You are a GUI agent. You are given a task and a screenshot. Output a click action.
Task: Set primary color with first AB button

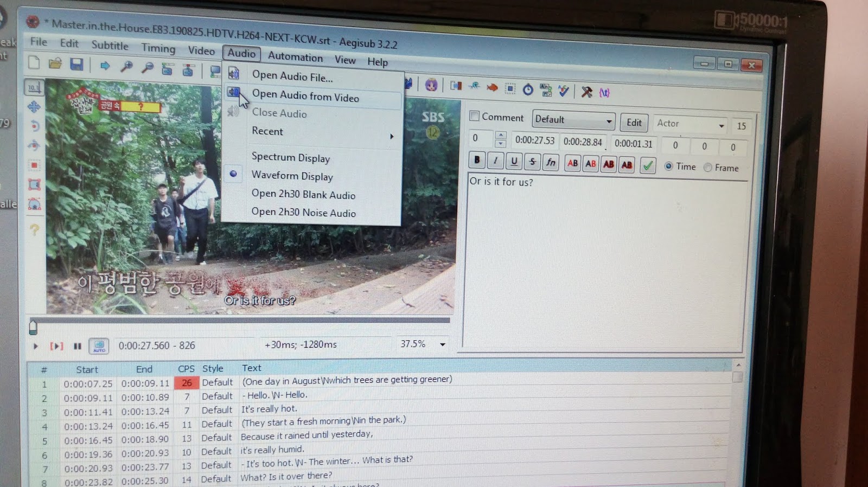572,163
